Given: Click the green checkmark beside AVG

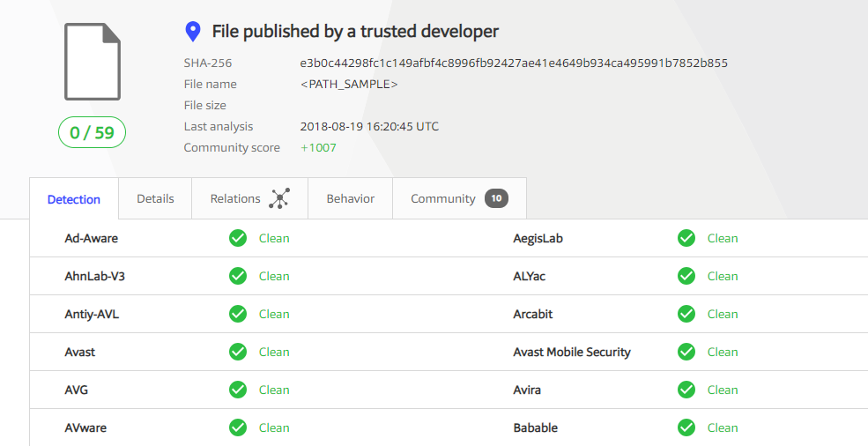Looking at the screenshot, I should click(x=238, y=390).
